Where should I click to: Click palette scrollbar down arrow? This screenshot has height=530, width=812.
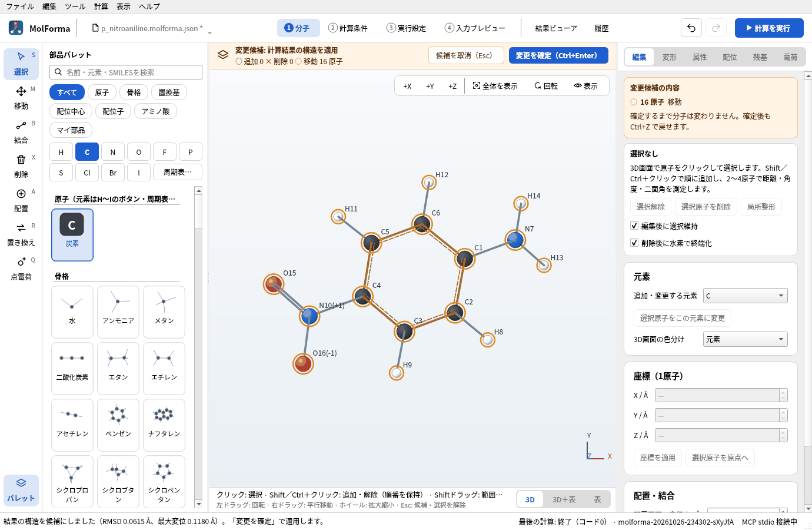pyautogui.click(x=198, y=503)
